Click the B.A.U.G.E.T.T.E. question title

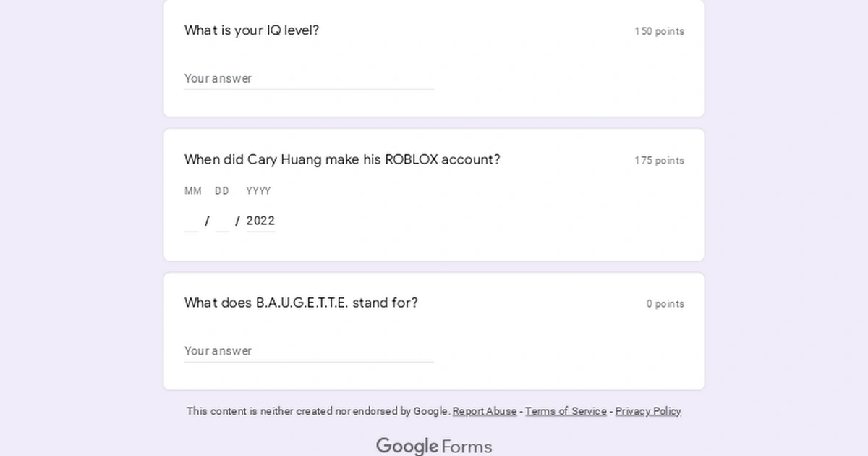click(301, 303)
